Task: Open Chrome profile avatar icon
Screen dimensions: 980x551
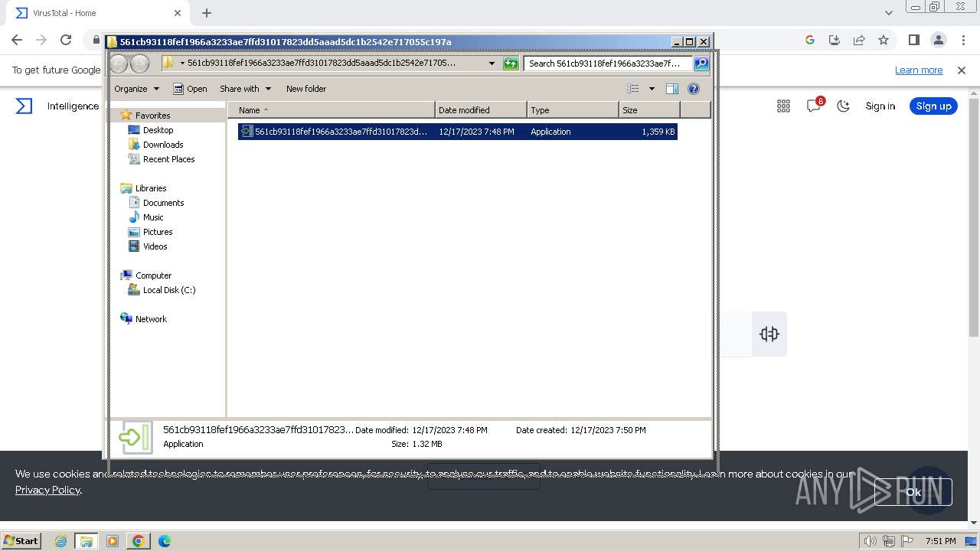Action: pyautogui.click(x=939, y=40)
